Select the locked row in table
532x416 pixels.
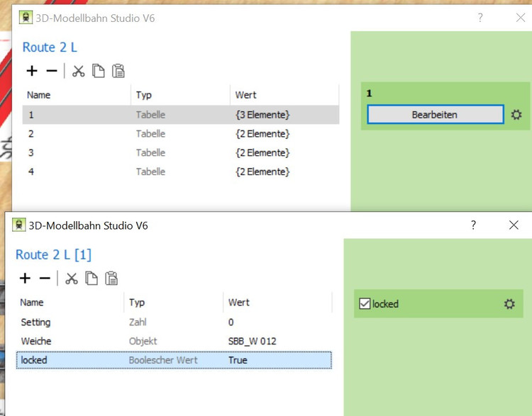point(174,360)
